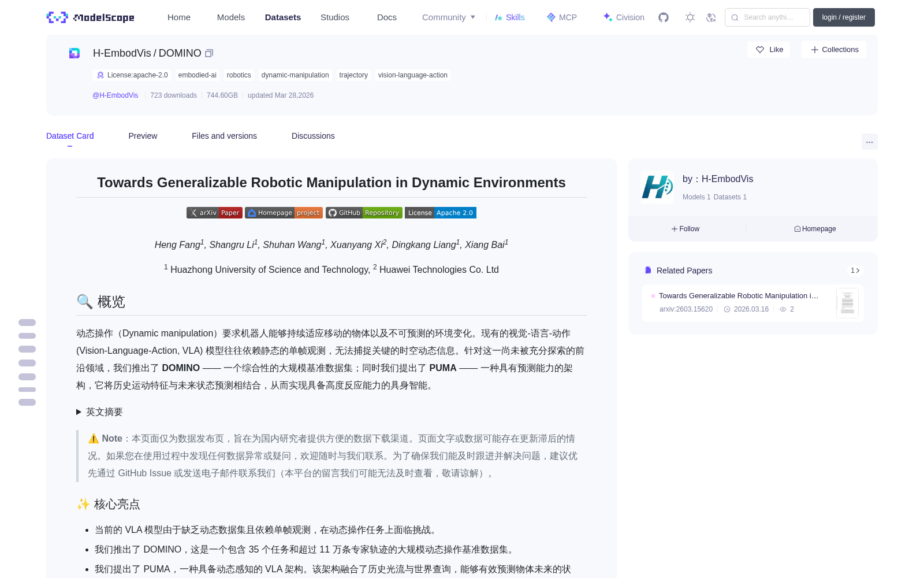
Task: Open the @H-EmbodVis author link
Action: pyautogui.click(x=115, y=95)
